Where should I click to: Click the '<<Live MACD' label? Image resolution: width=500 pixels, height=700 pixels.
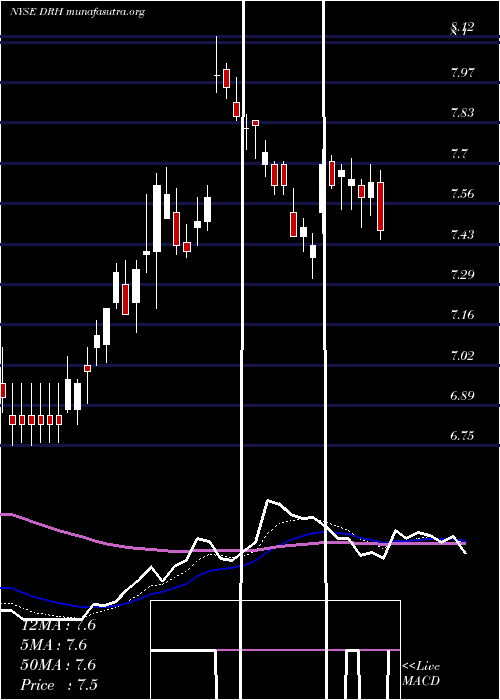pos(421,673)
